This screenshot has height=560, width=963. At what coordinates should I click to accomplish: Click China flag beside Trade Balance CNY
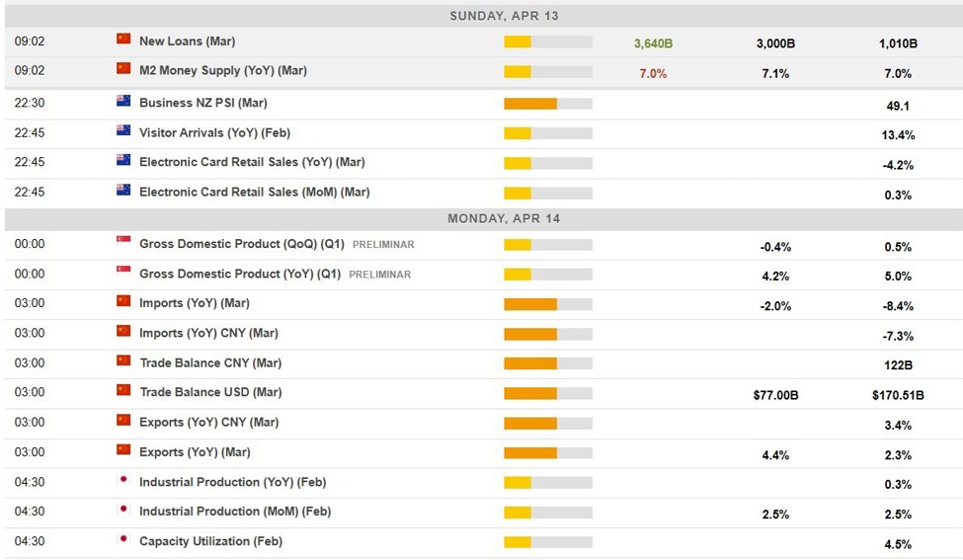[123, 361]
